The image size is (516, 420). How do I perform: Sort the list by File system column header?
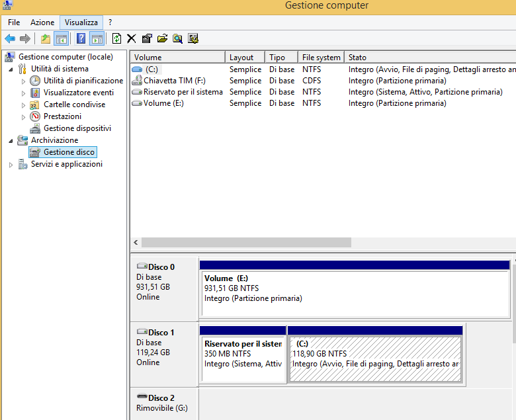pos(322,58)
